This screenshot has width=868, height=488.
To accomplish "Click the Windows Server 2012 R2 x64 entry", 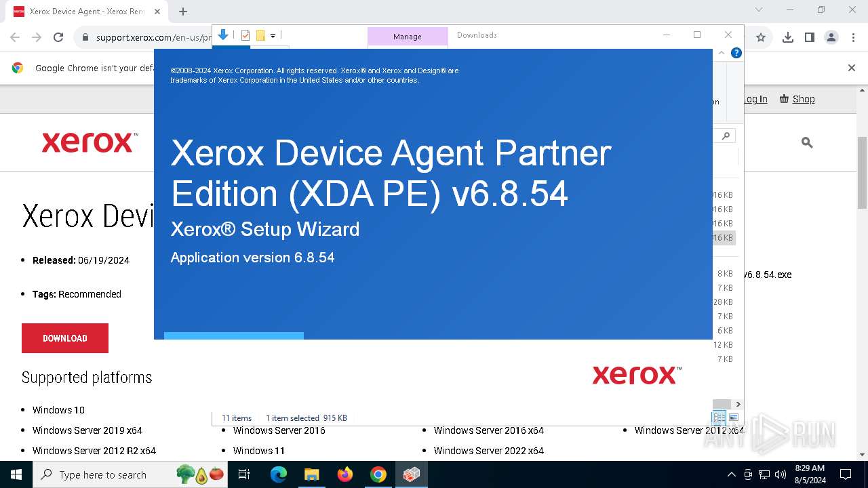I will [94, 451].
